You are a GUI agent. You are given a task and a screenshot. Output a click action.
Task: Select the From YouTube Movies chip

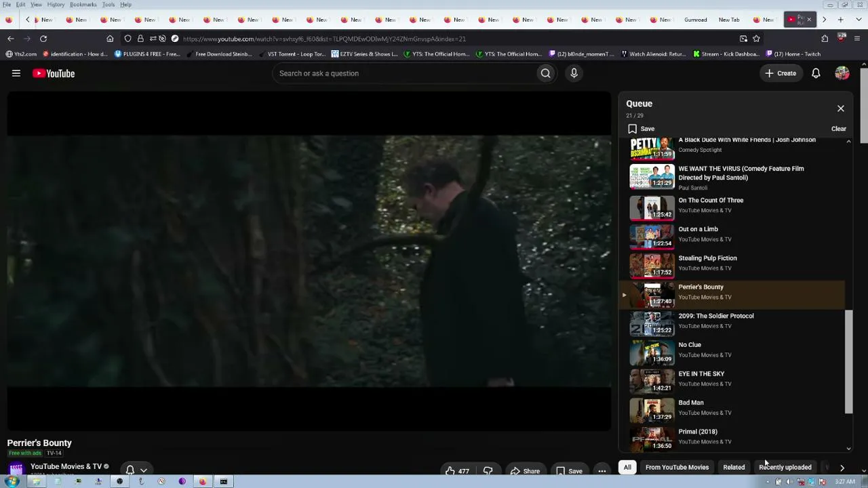[677, 467]
